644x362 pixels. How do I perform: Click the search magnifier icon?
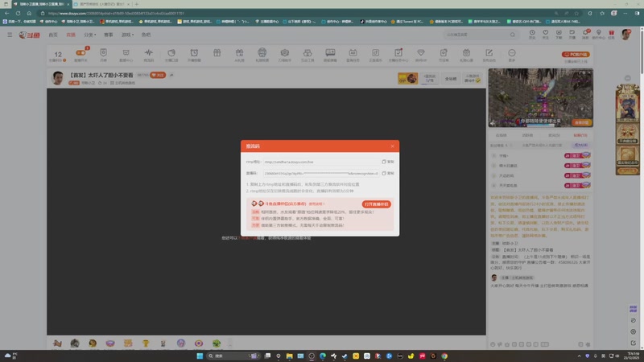(512, 35)
